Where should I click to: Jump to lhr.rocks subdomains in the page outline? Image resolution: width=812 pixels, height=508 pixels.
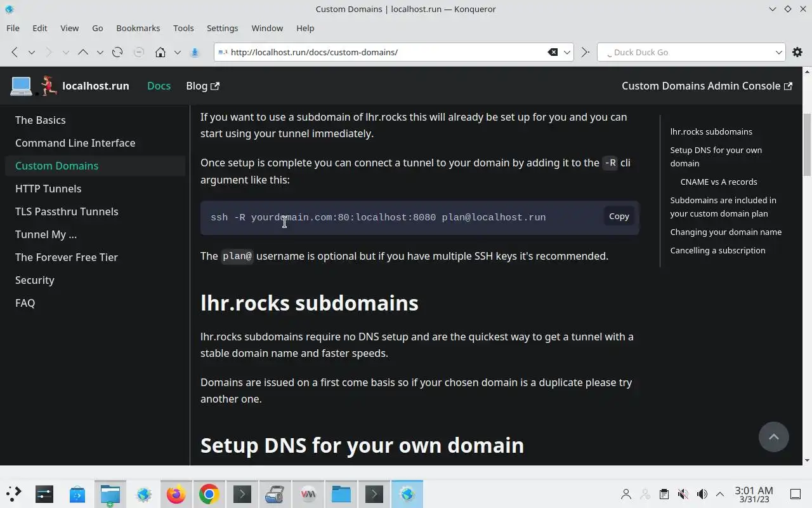(x=711, y=131)
